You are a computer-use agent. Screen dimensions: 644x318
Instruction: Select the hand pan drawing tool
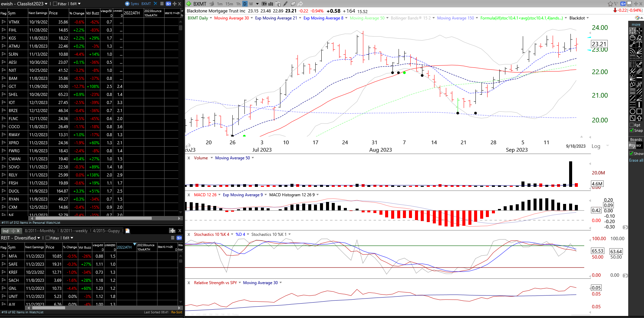point(633,37)
